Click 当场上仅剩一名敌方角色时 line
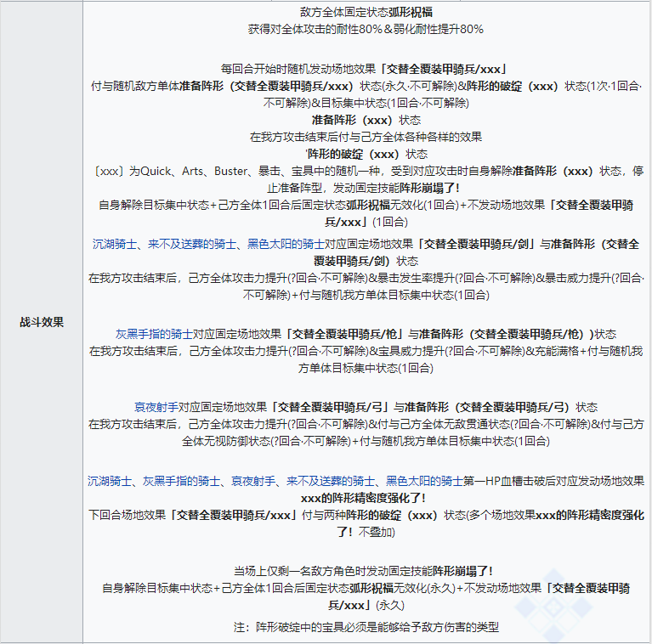The height and width of the screenshot is (644, 652). [x=364, y=571]
